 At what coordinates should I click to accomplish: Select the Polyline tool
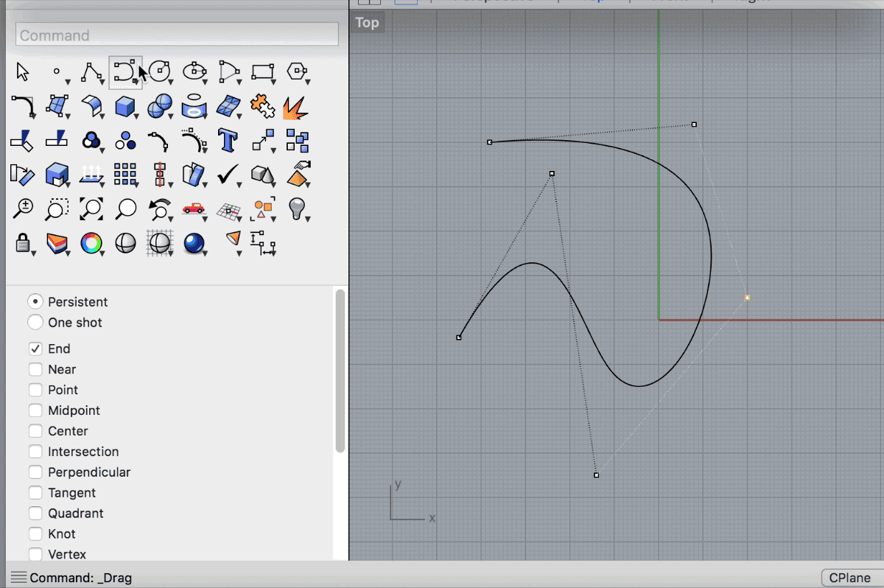(x=91, y=71)
